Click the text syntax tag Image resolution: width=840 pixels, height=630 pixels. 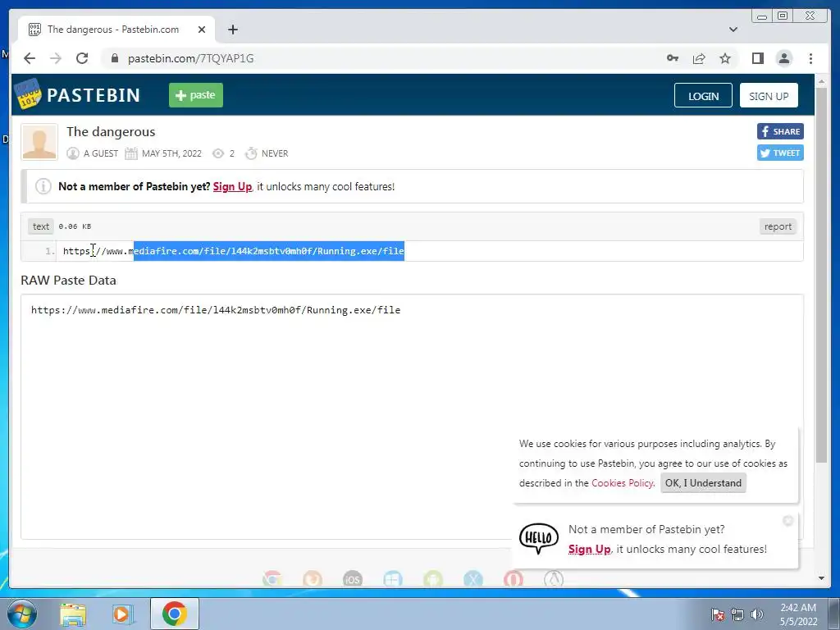(x=41, y=226)
